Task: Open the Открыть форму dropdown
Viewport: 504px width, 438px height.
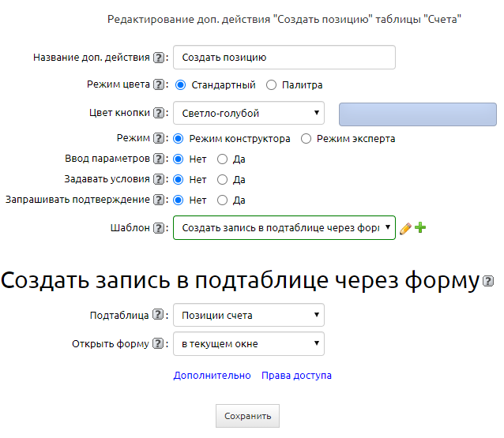Action: tap(248, 343)
